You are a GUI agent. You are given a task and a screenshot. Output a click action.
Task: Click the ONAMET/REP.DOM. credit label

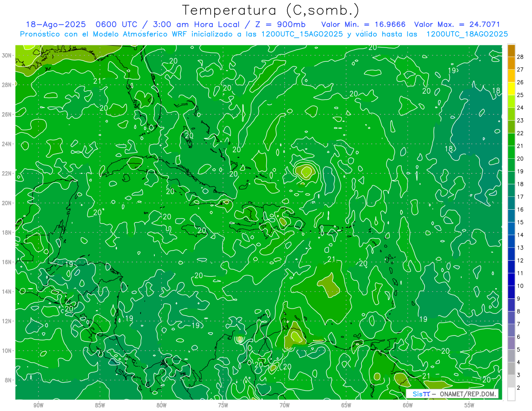pyautogui.click(x=468, y=394)
